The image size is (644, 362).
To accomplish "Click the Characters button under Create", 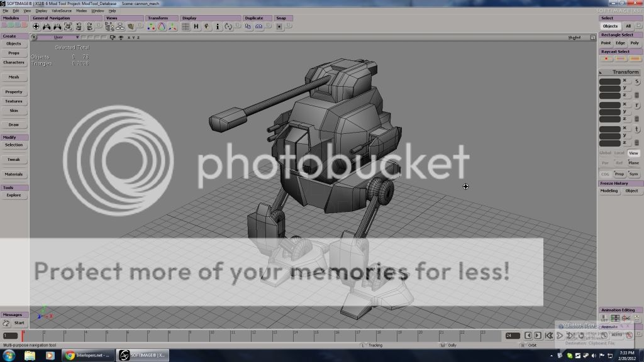I will pos(14,62).
